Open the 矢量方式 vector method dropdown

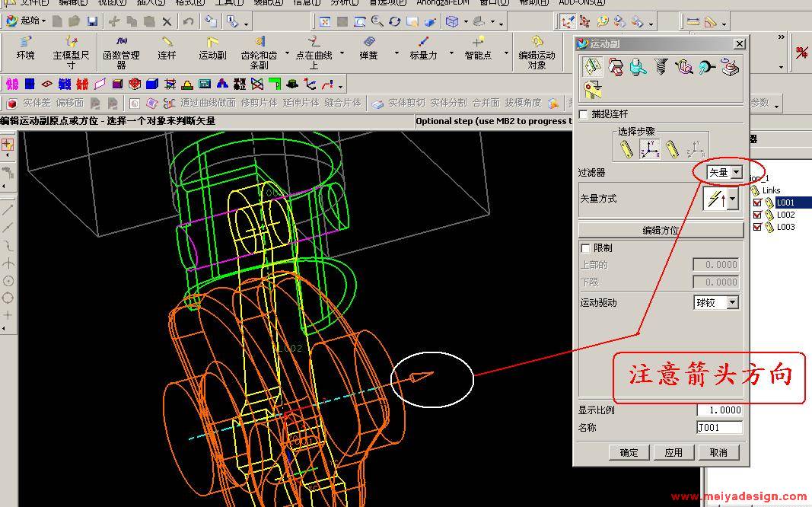(x=732, y=199)
